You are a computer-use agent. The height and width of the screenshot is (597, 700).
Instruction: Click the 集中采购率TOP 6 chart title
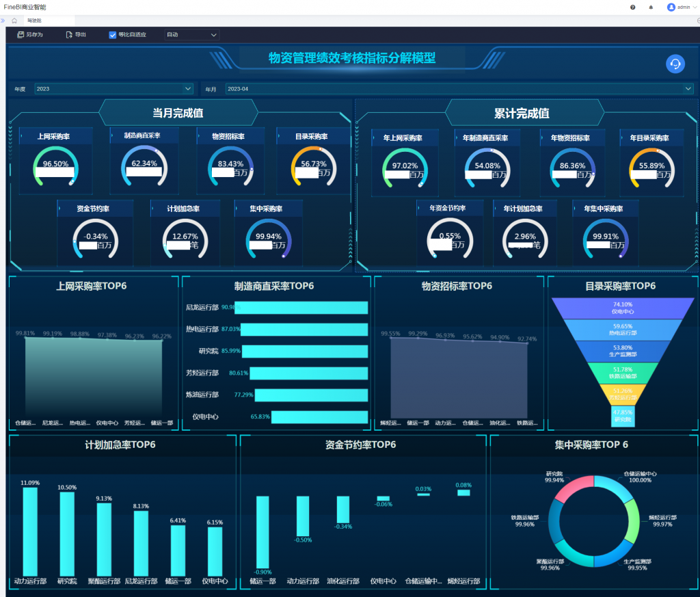(591, 445)
